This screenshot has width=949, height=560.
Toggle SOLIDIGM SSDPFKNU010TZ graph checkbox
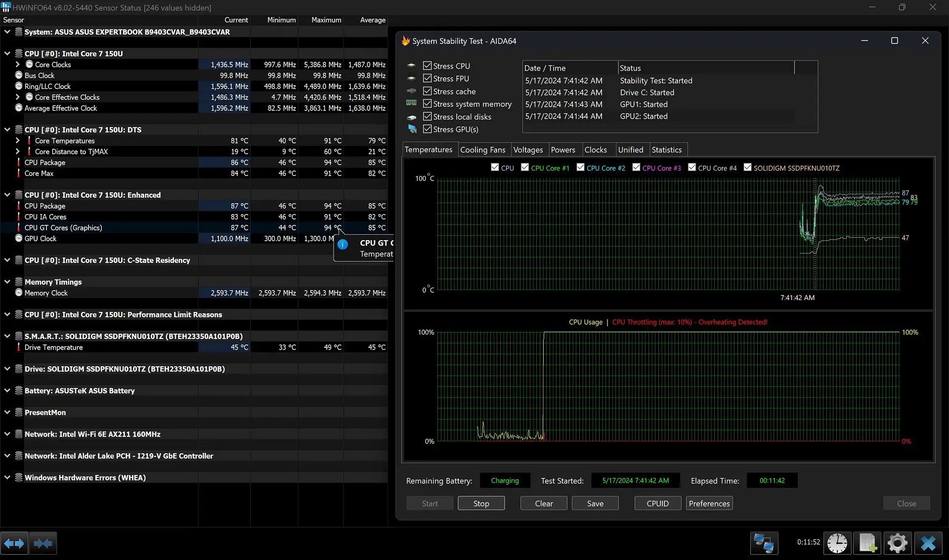pyautogui.click(x=747, y=168)
